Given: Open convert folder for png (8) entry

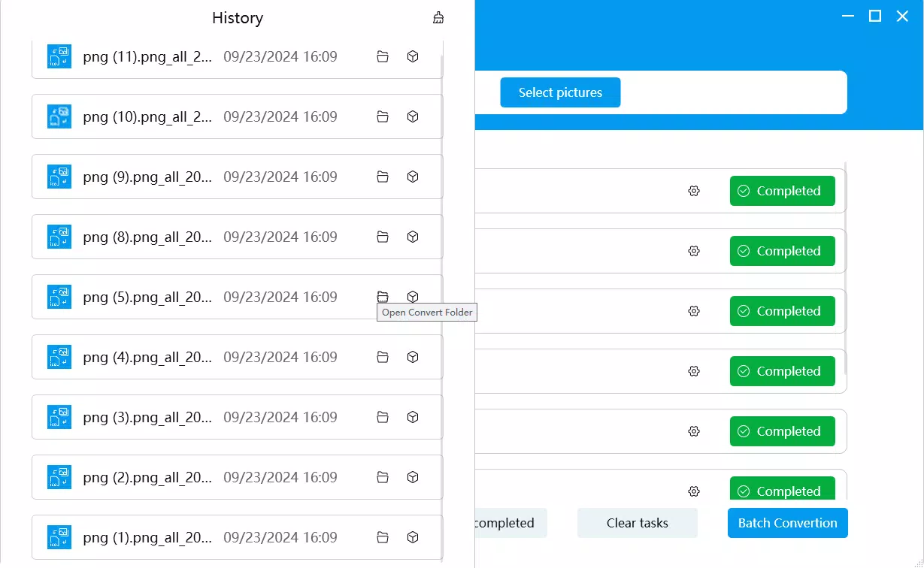Looking at the screenshot, I should tap(383, 237).
